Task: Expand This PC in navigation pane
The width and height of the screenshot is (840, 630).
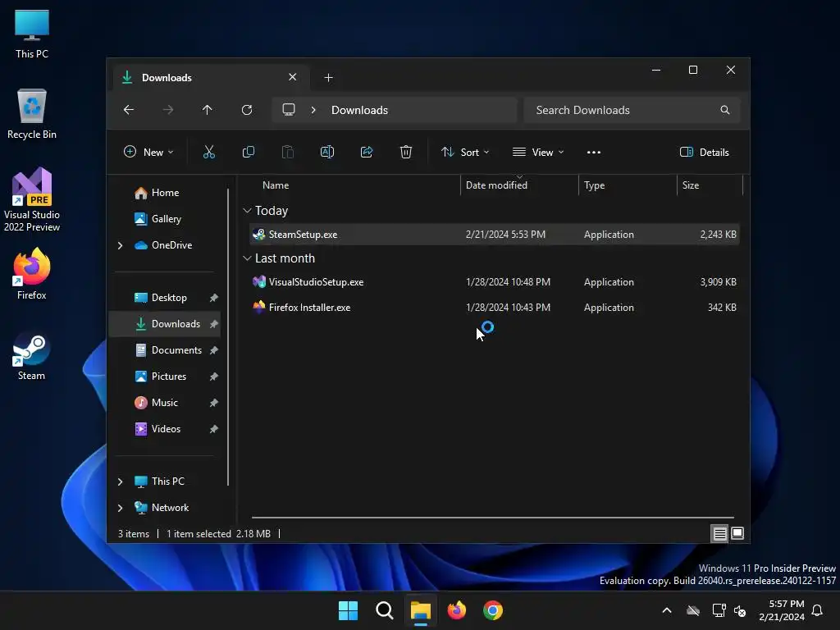Action: [120, 482]
